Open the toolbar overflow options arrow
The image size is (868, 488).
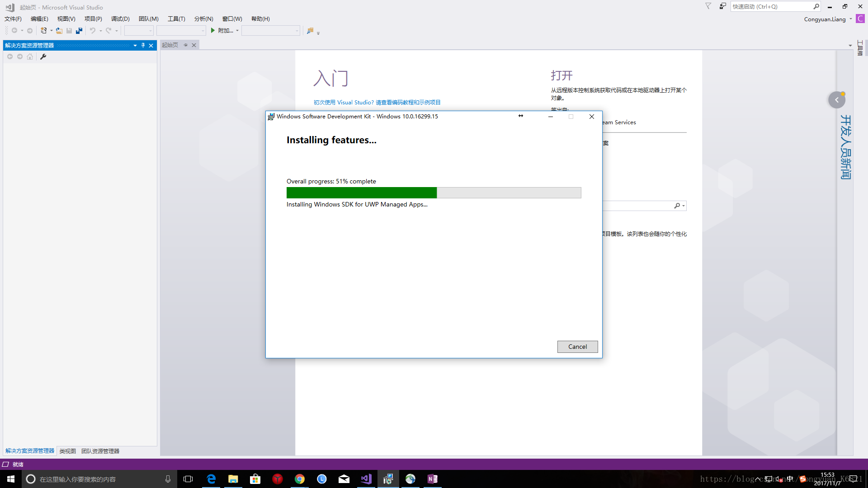(x=318, y=33)
